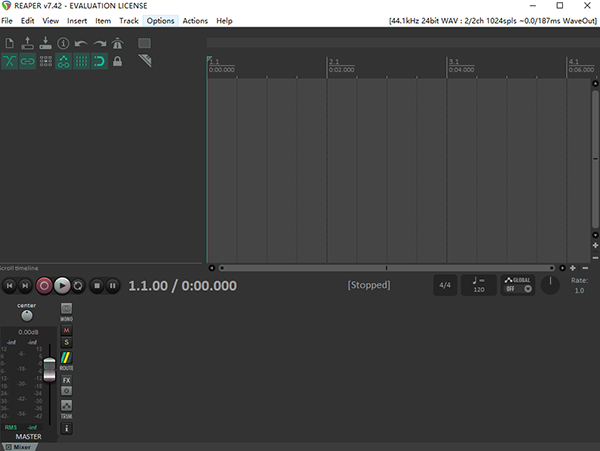600x451 pixels.
Task: Toggle the metronome icon
Action: (117, 43)
